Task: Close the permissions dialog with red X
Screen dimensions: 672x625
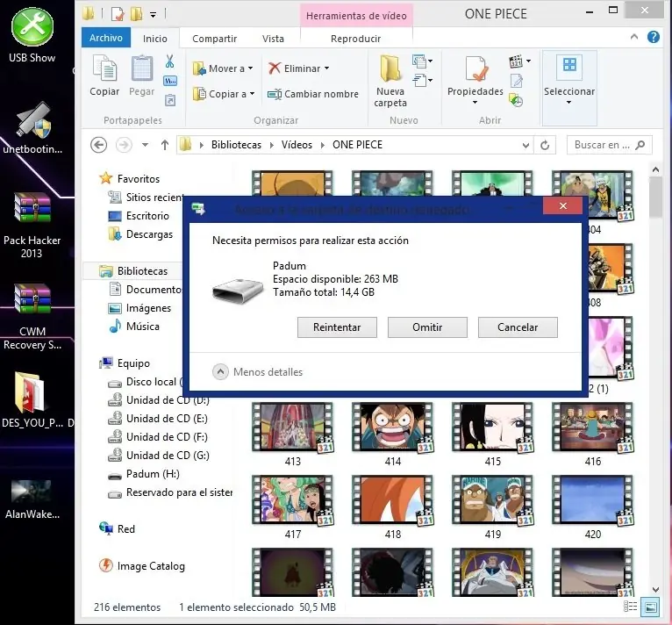Action: coord(562,206)
